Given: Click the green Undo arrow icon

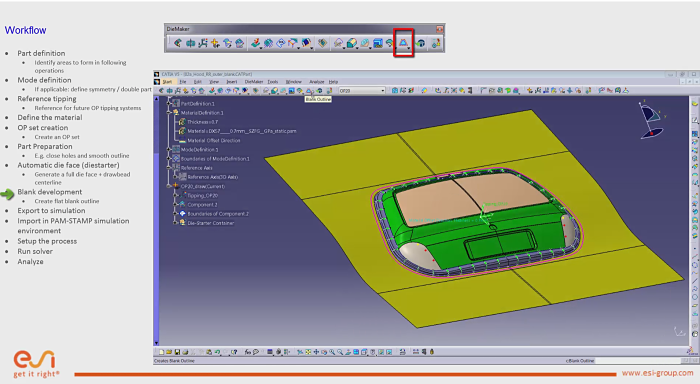Looking at the screenshot, I should [x=217, y=352].
